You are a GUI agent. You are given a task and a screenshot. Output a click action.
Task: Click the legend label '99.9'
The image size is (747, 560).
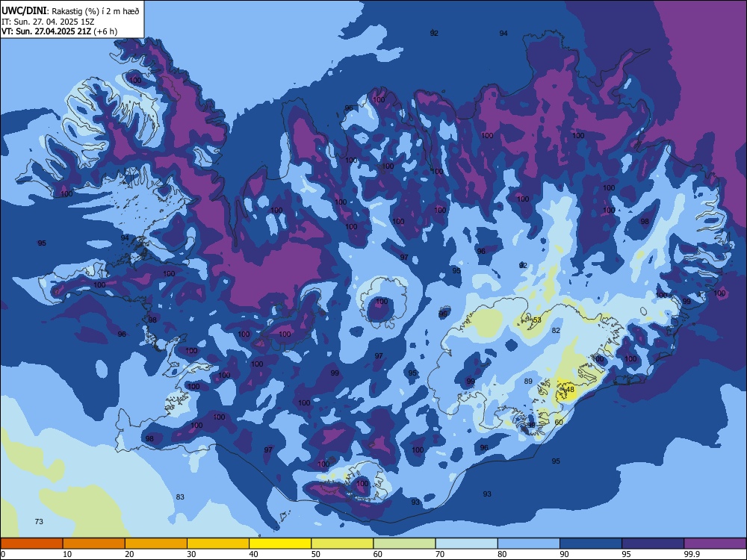pyautogui.click(x=691, y=554)
